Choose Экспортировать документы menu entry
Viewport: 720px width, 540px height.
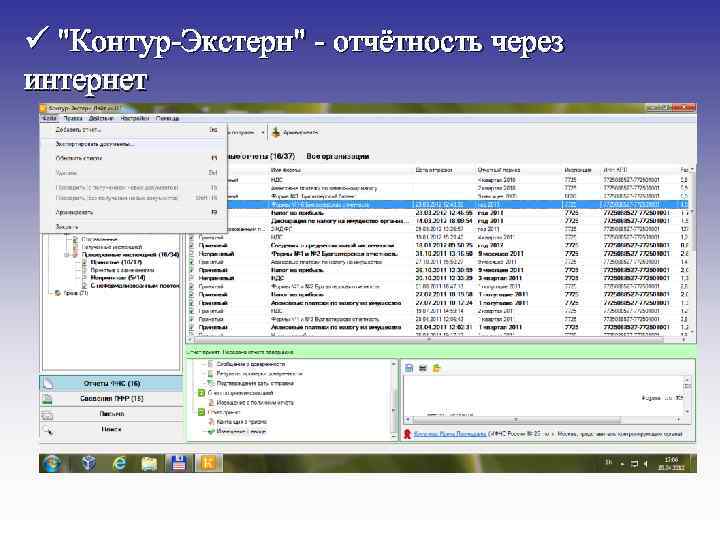[x=134, y=144]
